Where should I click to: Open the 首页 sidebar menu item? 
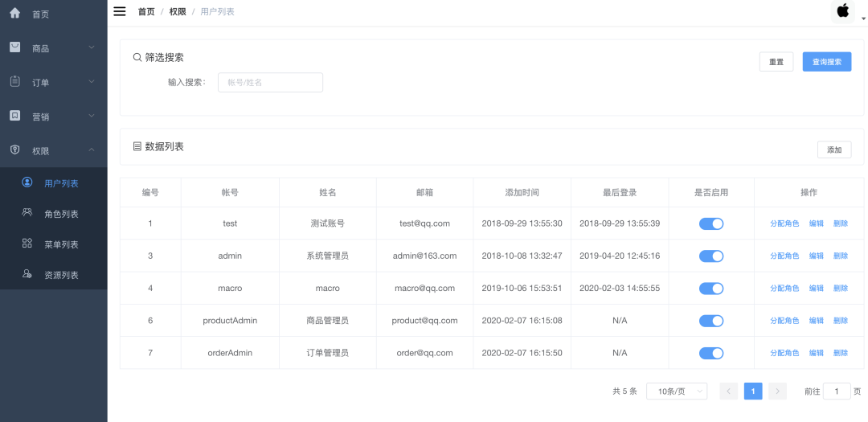pyautogui.click(x=54, y=14)
